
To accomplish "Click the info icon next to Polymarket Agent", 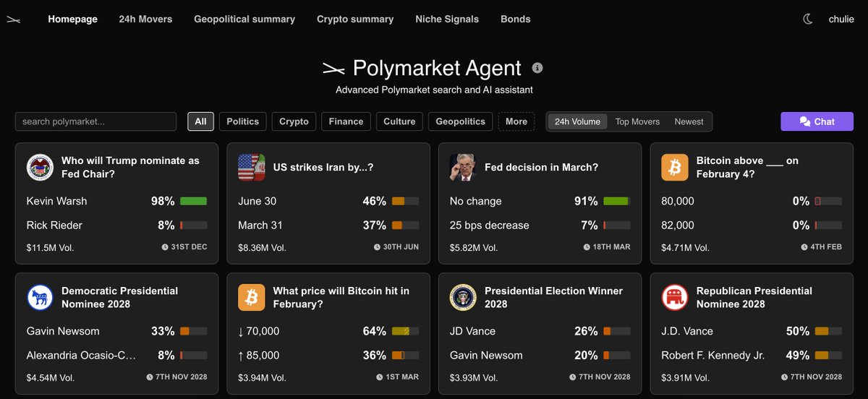I will pyautogui.click(x=537, y=68).
